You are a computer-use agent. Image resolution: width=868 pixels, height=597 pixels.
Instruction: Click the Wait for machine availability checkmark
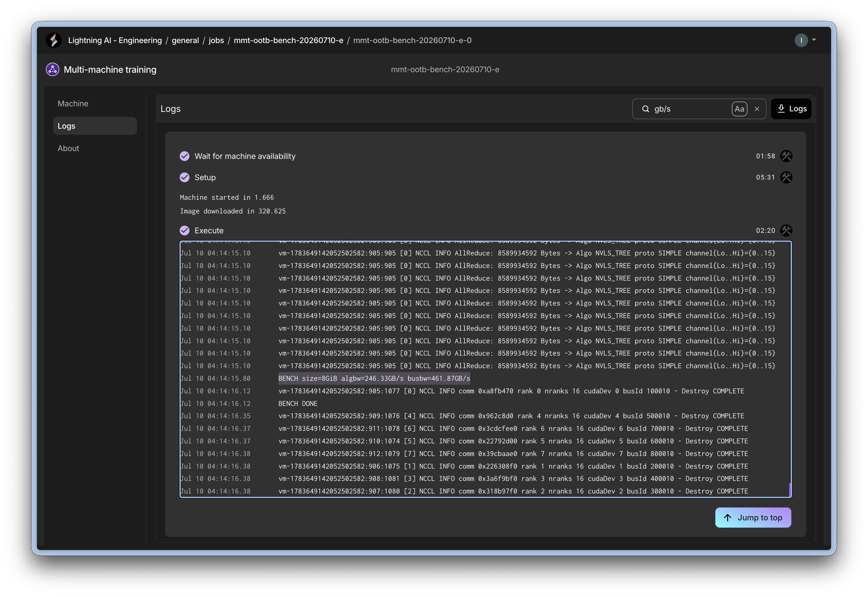184,156
